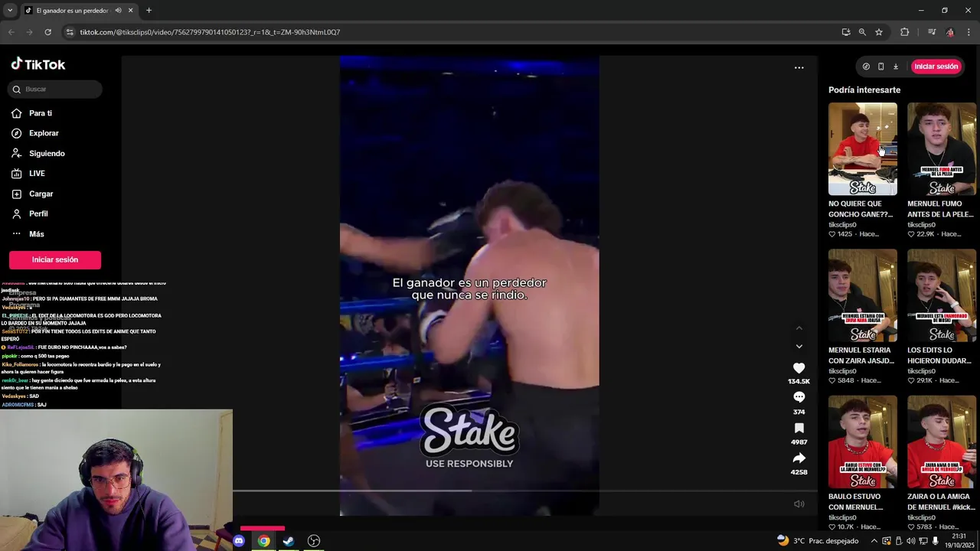Bookmark page with star icon
The image size is (980, 551).
879,32
